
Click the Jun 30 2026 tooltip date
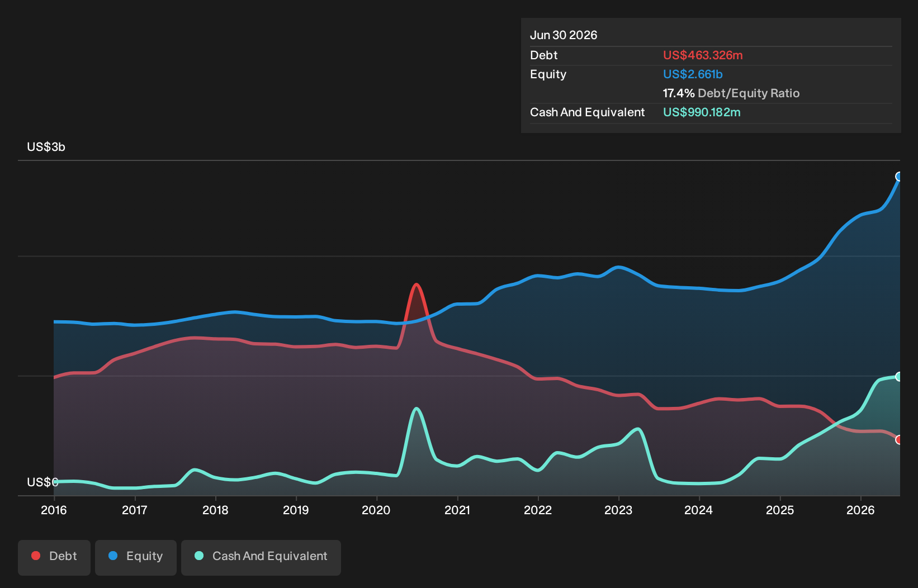(564, 35)
